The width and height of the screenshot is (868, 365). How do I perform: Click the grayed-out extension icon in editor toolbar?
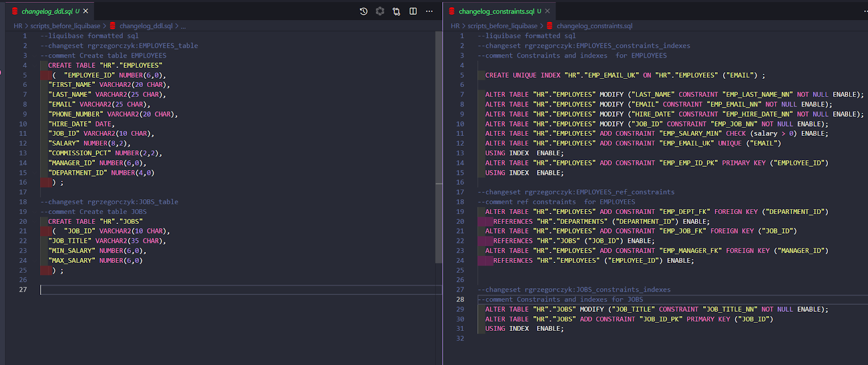coord(380,11)
